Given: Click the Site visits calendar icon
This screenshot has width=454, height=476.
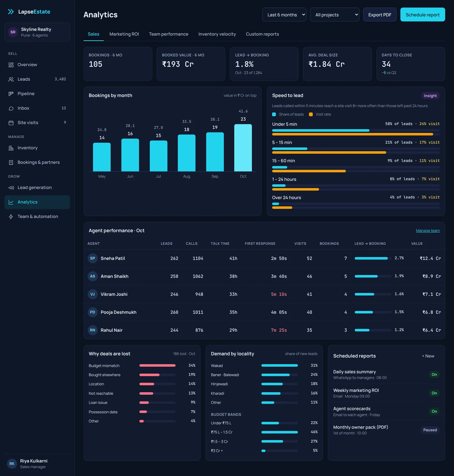Looking at the screenshot, I should (x=11, y=123).
